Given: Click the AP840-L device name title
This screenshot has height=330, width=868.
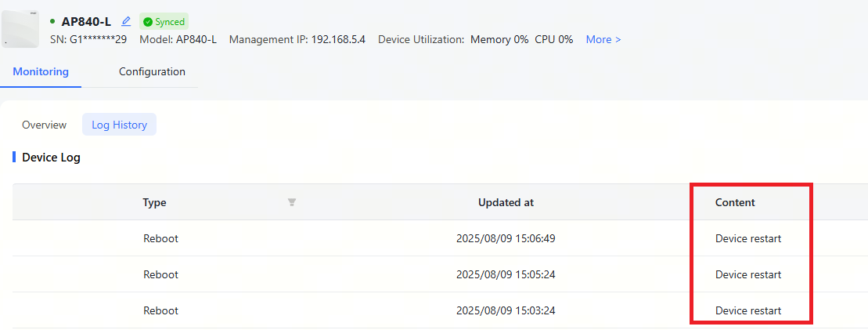Looking at the screenshot, I should (86, 21).
